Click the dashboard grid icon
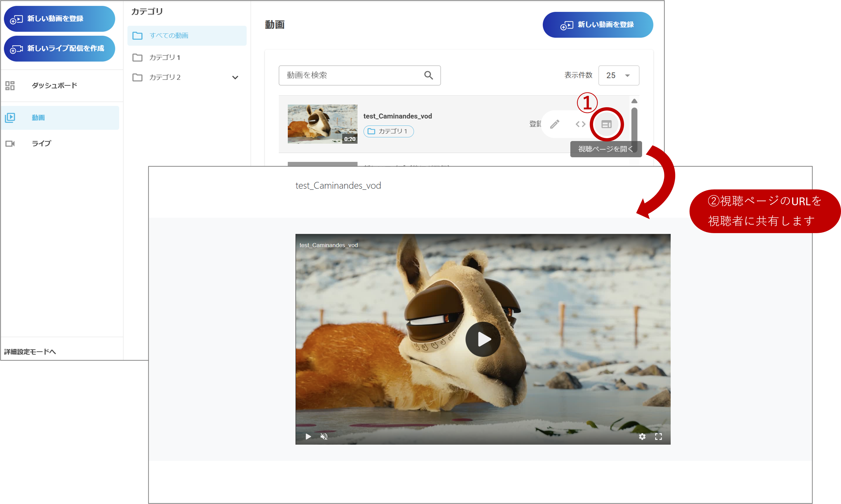841x504 pixels. point(10,85)
